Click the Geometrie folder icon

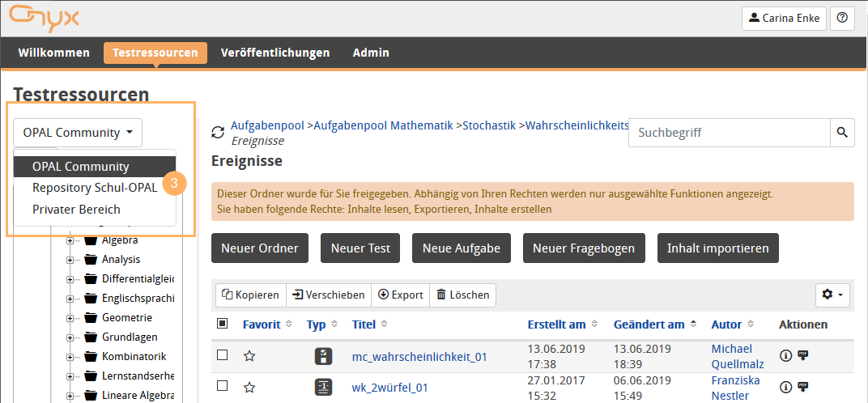click(91, 318)
